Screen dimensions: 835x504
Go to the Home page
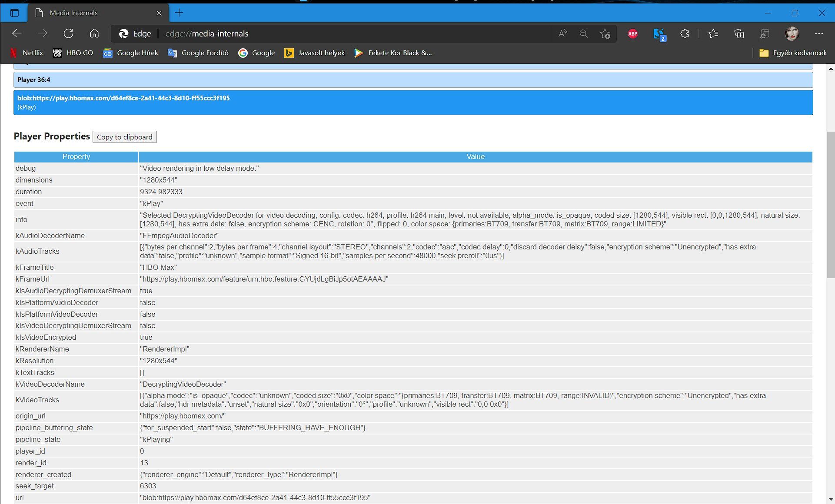click(94, 33)
